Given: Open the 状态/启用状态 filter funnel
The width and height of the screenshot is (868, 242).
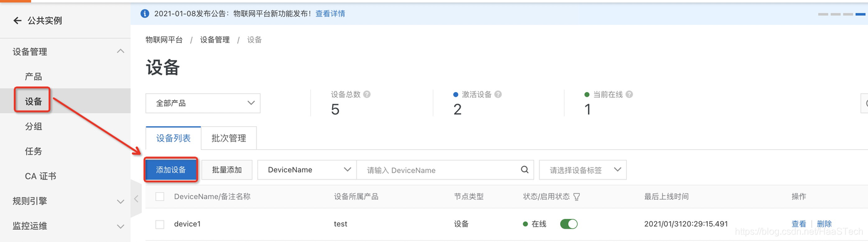Looking at the screenshot, I should click(x=576, y=197).
